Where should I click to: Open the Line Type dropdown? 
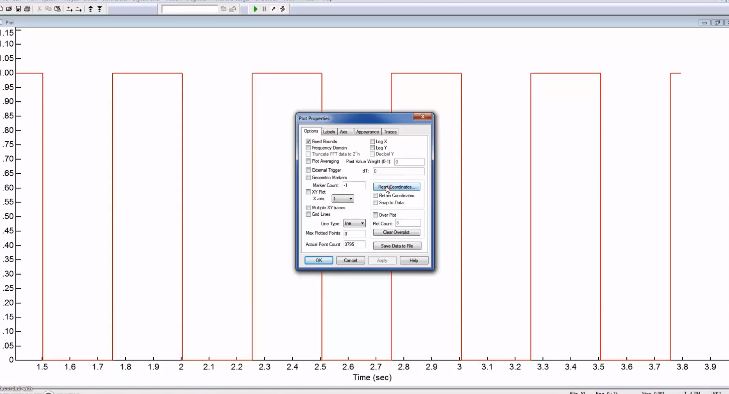point(355,223)
